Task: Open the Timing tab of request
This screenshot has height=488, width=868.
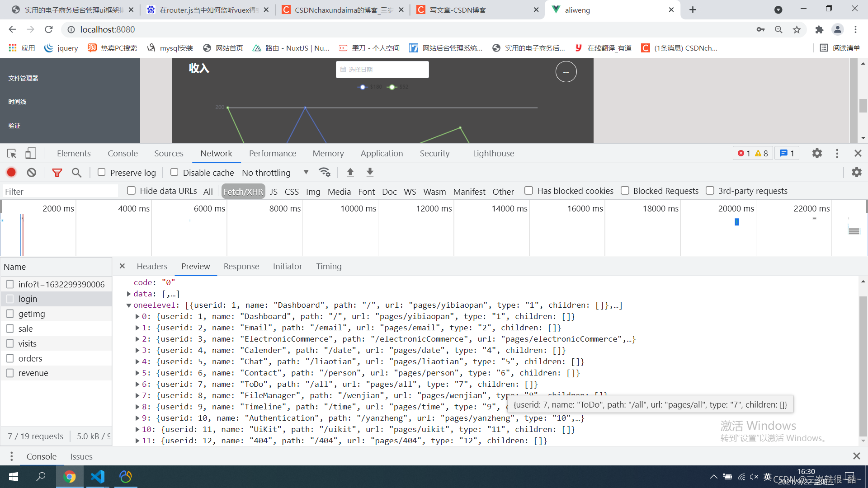Action: click(329, 267)
